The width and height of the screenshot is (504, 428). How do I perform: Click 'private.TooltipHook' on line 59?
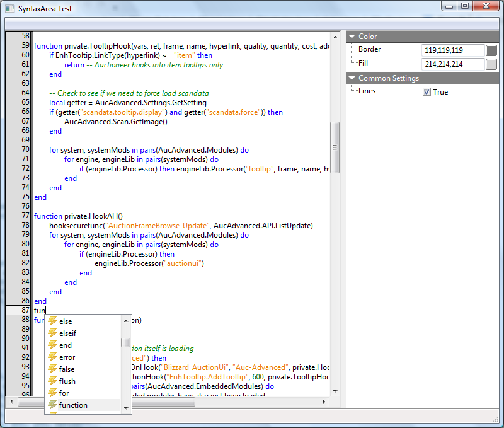coord(98,46)
